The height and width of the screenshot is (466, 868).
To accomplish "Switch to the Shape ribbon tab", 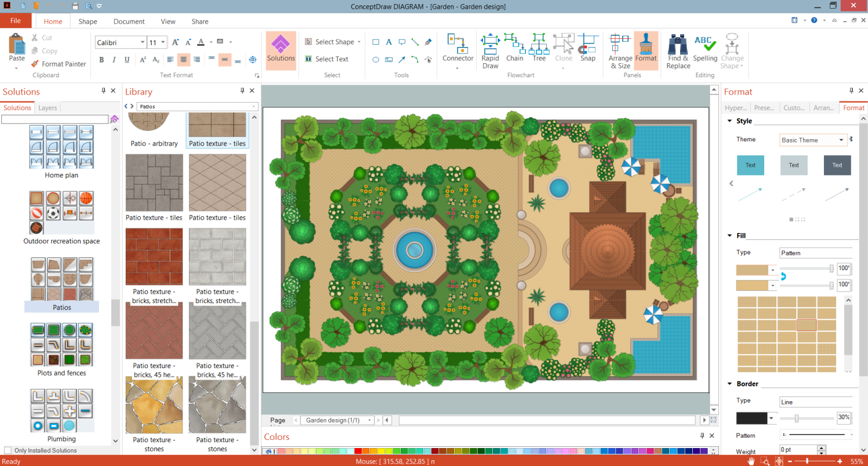I will click(x=88, y=21).
